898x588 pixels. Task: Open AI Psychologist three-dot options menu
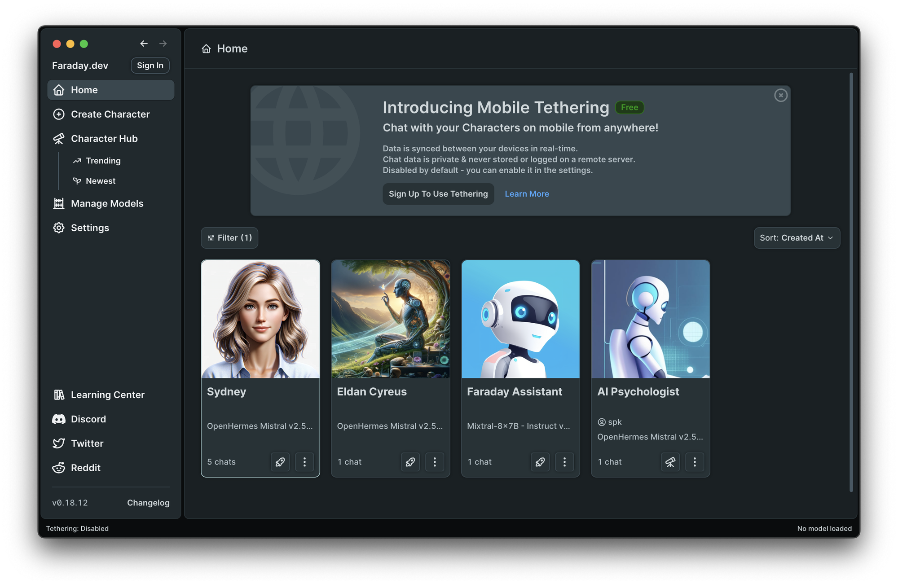695,462
